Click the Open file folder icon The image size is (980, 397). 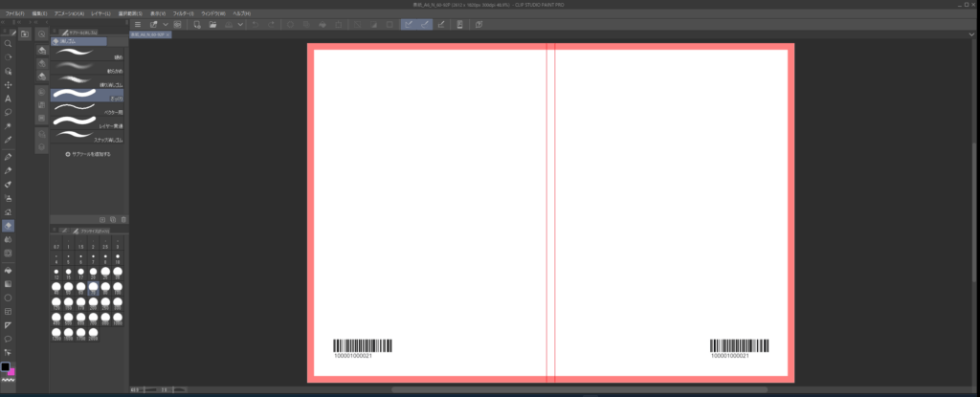click(213, 24)
